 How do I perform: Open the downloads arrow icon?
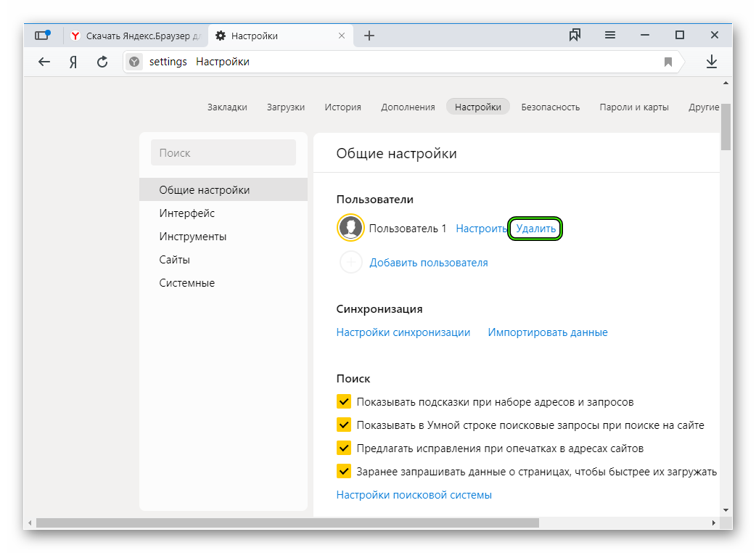712,61
